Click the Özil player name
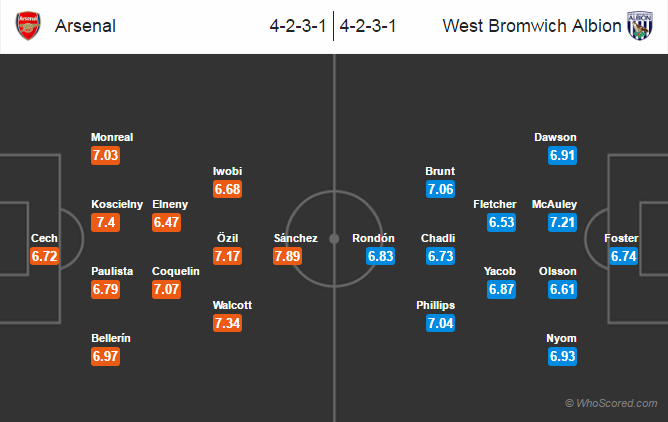668x422 pixels. tap(227, 238)
